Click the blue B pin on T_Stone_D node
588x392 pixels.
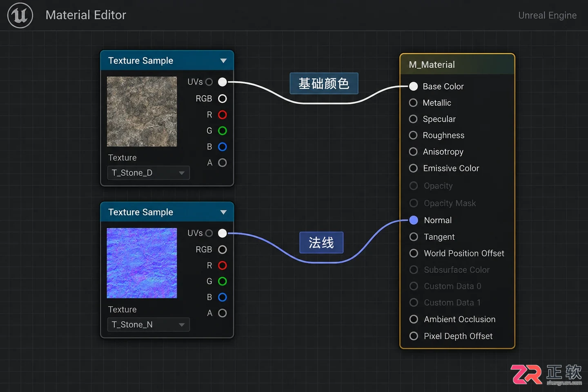coord(222,147)
